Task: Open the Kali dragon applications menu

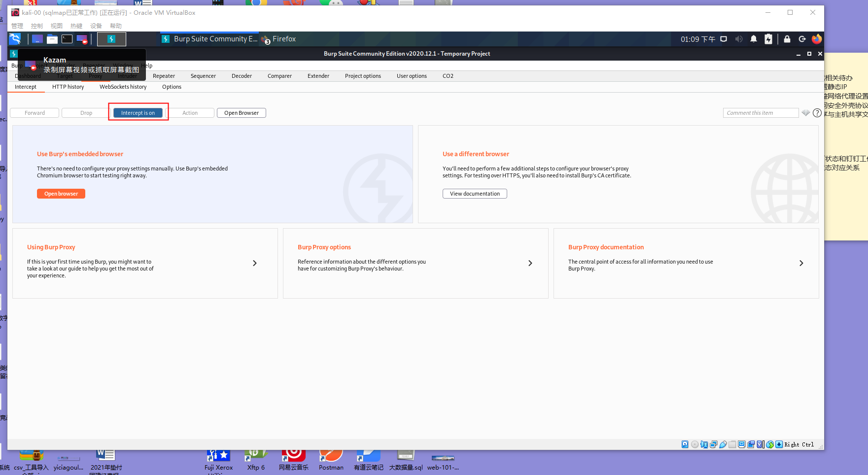Action: tap(15, 39)
